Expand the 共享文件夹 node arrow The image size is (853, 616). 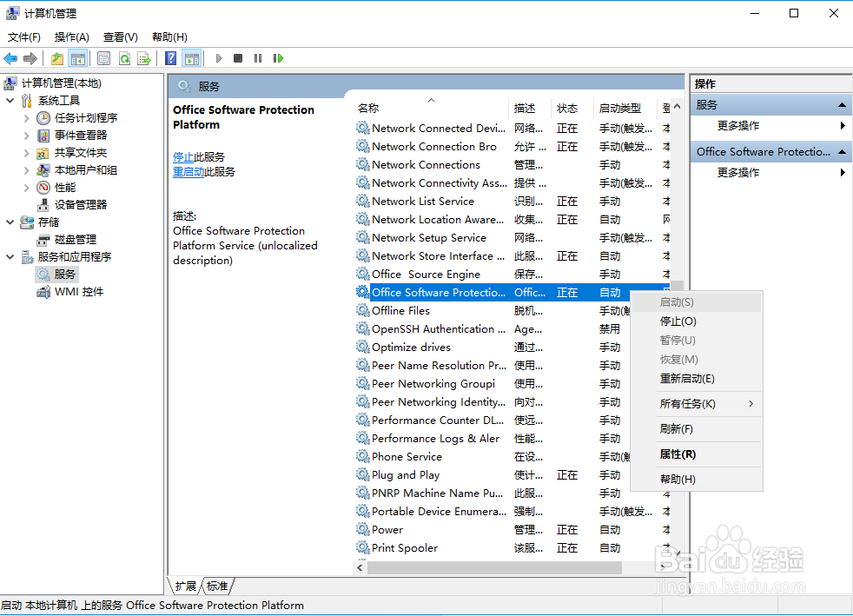coord(26,152)
